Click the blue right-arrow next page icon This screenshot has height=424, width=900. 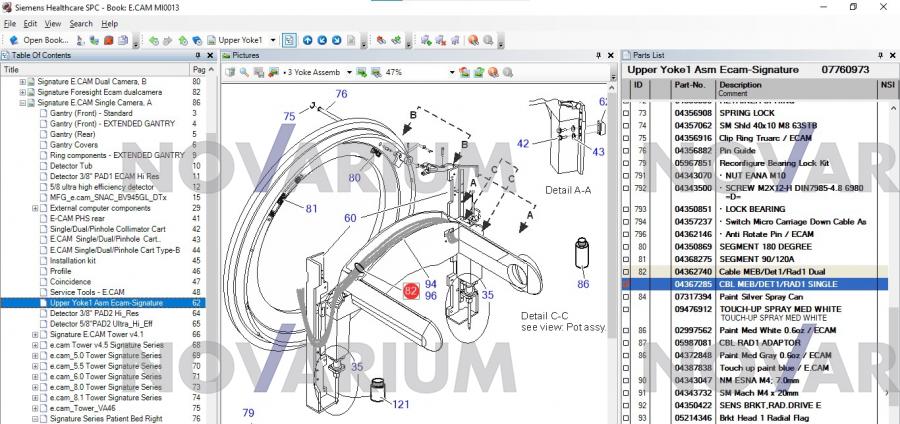pyautogui.click(x=336, y=41)
